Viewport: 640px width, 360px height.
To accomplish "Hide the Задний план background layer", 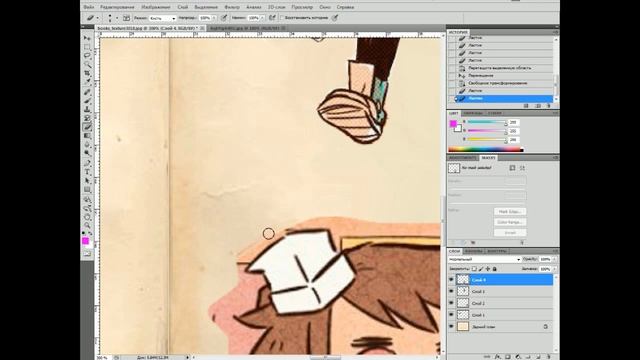I will click(451, 327).
